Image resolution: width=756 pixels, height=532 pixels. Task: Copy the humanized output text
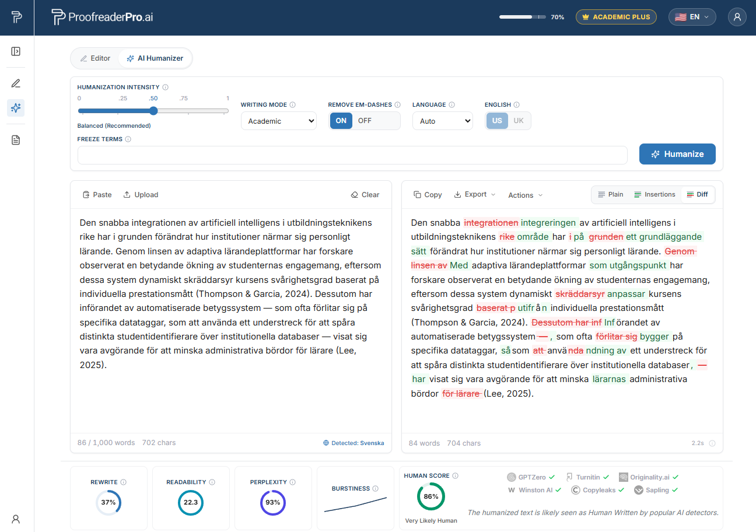(x=428, y=195)
